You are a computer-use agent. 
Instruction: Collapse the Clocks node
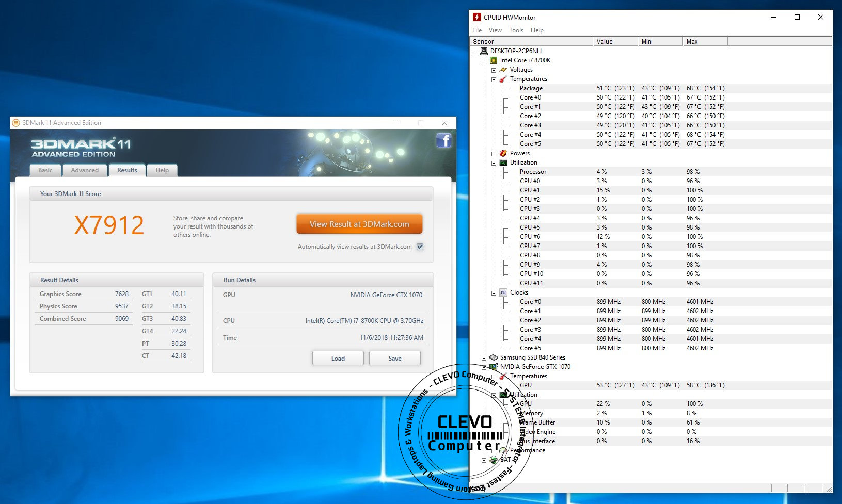494,293
